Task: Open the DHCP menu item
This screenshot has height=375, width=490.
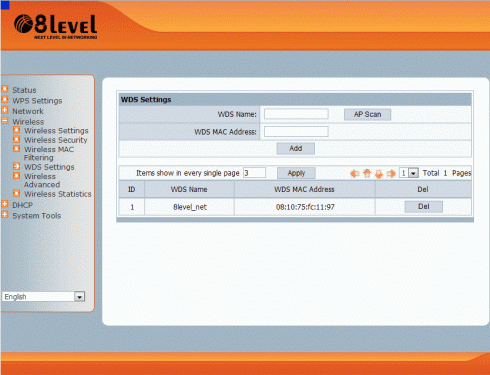Action: [x=22, y=205]
